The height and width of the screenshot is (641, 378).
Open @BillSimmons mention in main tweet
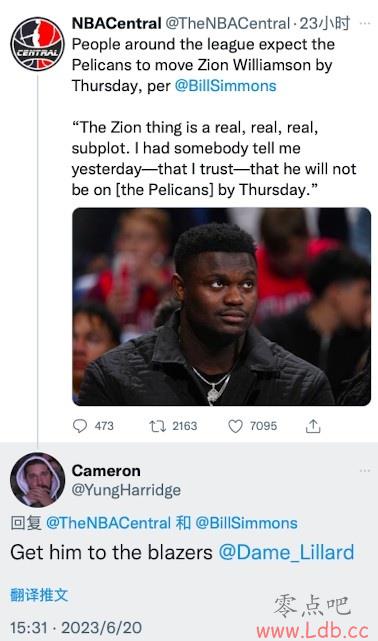click(226, 86)
